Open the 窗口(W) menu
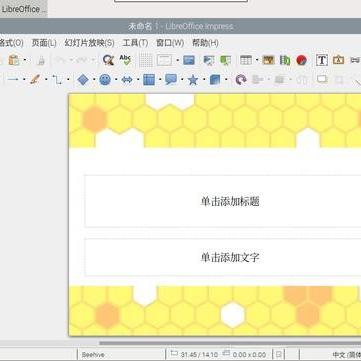Screen dimensions: 361x361 pyautogui.click(x=170, y=43)
